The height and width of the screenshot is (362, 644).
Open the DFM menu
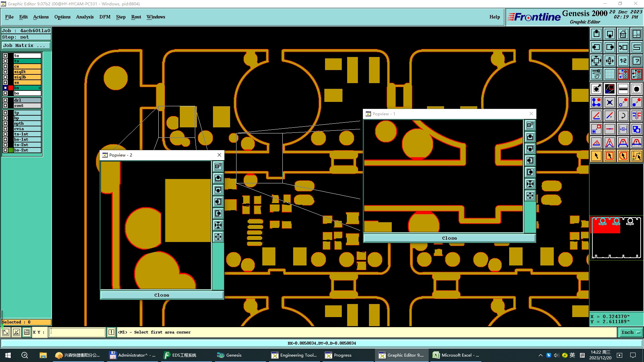(x=105, y=17)
